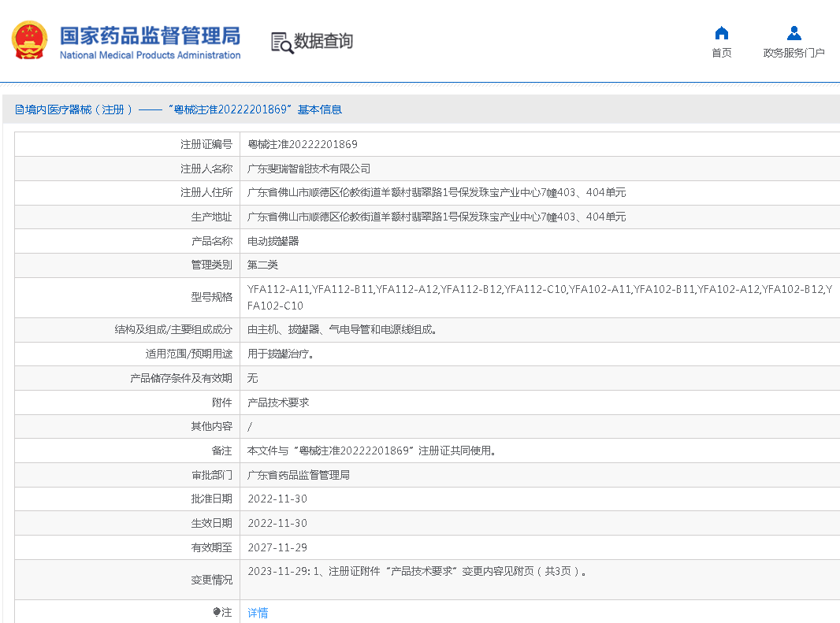Screen dimensions: 840x623
Task: Click the house icon above 首页
Action: click(x=721, y=33)
